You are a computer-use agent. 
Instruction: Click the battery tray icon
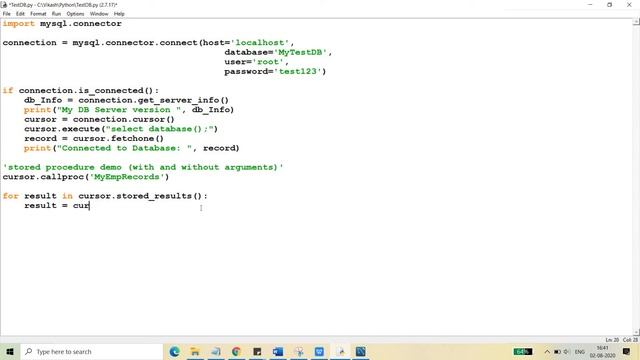pyautogui.click(x=557, y=351)
